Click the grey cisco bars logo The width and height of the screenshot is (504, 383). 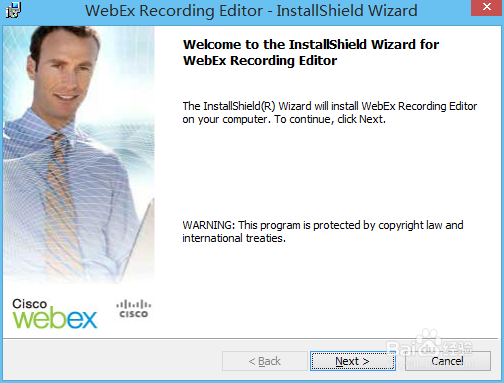[134, 309]
